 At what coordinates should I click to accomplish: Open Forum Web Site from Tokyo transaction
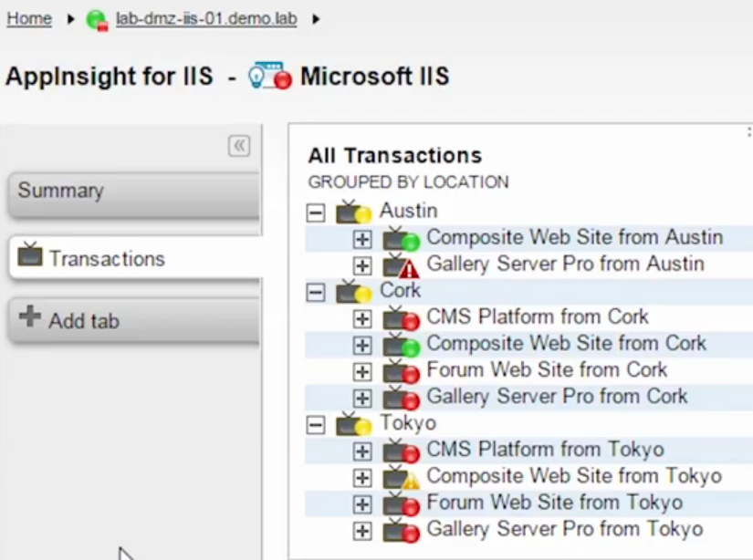click(555, 503)
